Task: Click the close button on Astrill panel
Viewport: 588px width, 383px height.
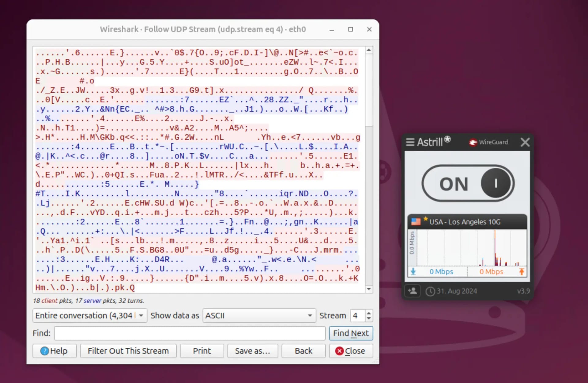Action: pyautogui.click(x=525, y=142)
